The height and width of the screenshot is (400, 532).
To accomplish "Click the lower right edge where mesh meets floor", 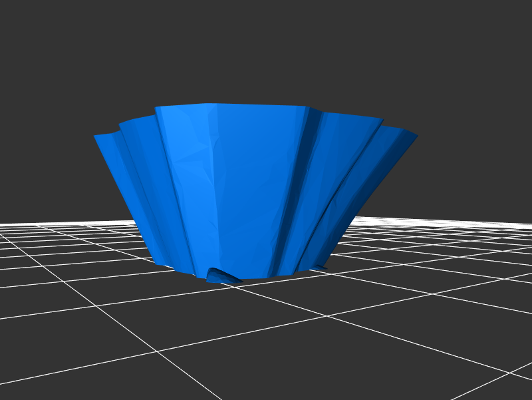I will point(319,266).
